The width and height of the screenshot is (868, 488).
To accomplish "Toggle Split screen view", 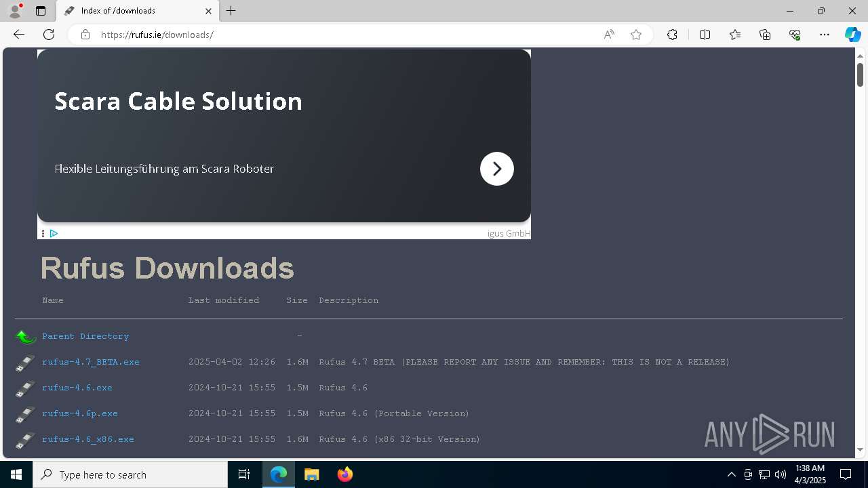I will tap(705, 35).
